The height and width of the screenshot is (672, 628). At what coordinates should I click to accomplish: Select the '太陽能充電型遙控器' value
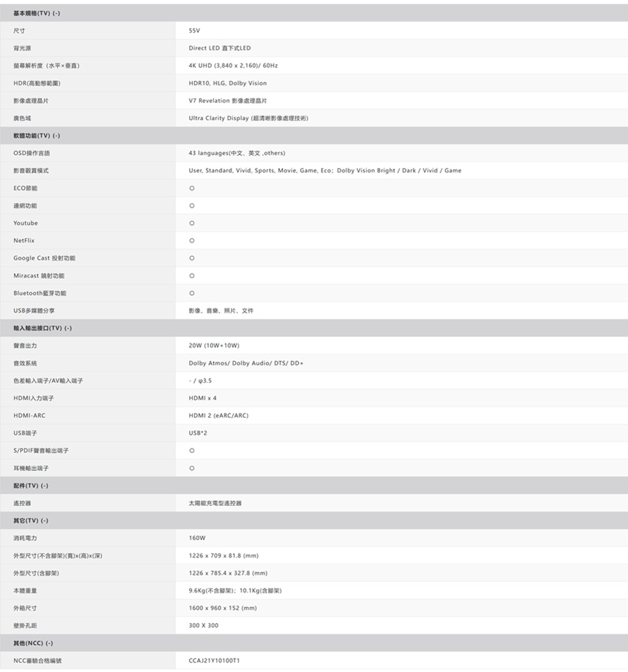pos(215,503)
